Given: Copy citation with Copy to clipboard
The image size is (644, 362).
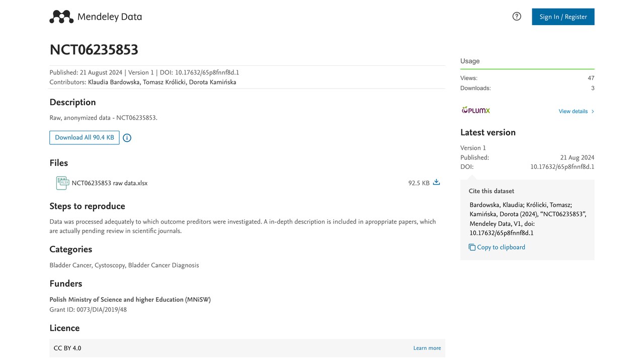Looking at the screenshot, I should 501,247.
